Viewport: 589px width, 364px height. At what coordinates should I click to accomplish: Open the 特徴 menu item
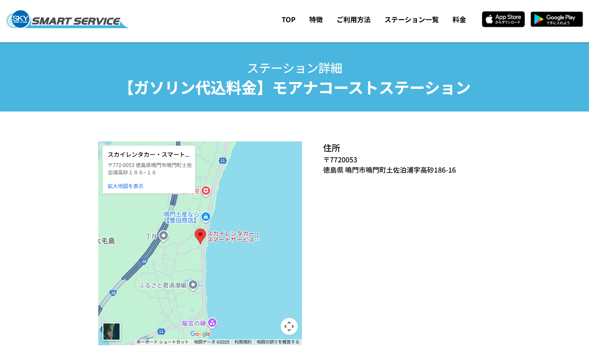point(316,20)
